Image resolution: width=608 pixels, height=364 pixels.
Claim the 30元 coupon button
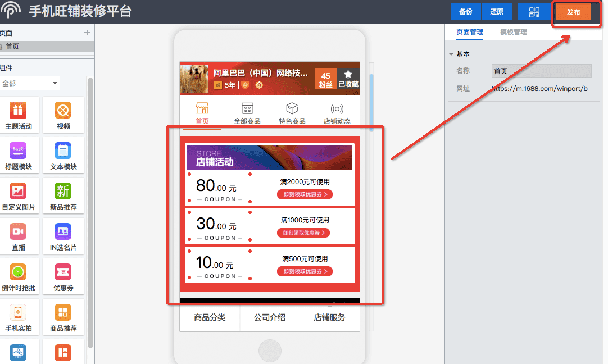point(303,233)
